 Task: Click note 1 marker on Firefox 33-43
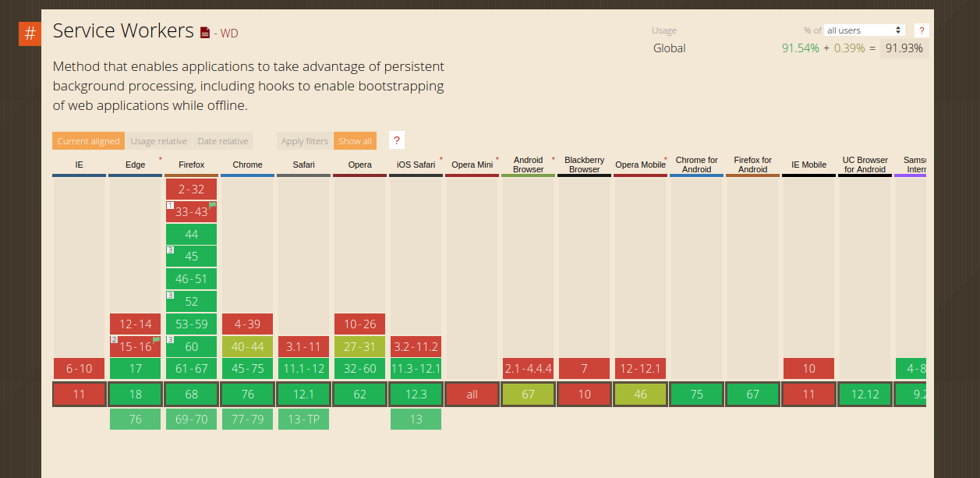click(x=170, y=205)
